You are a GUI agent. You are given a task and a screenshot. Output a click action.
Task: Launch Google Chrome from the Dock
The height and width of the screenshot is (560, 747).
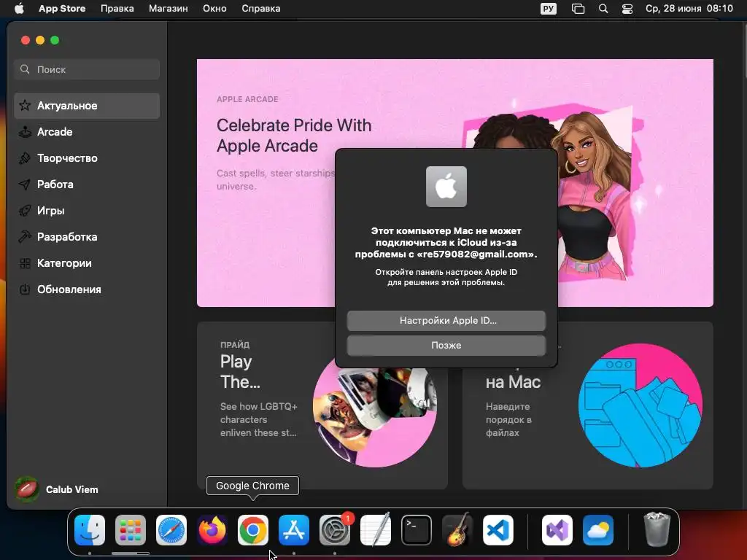253,530
